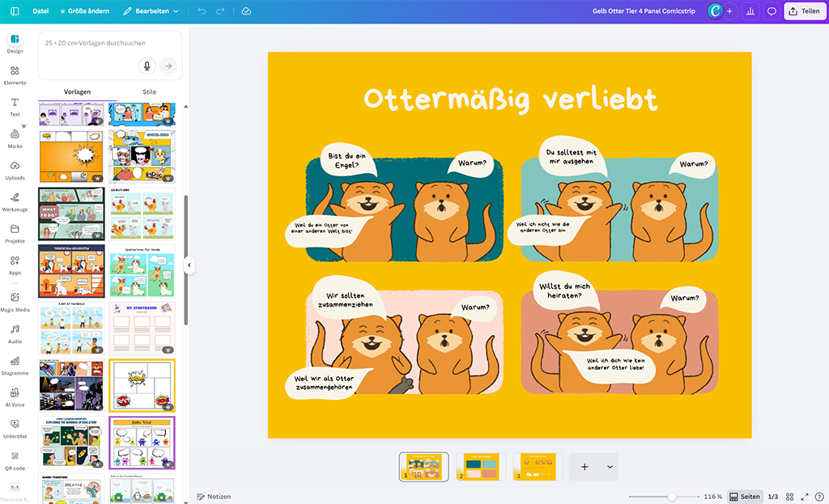Open the comments icon
The width and height of the screenshot is (829, 504).
[x=772, y=11]
